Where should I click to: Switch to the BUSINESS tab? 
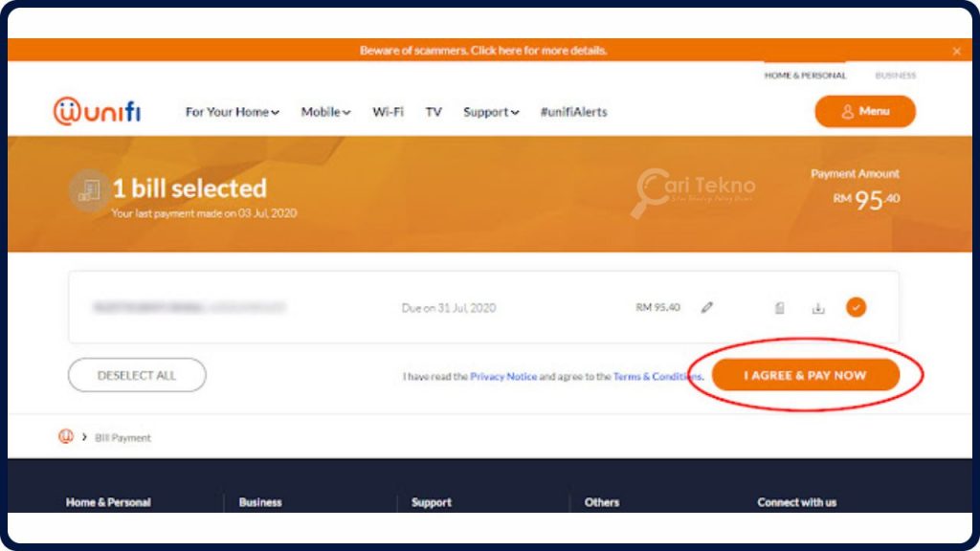point(898,75)
